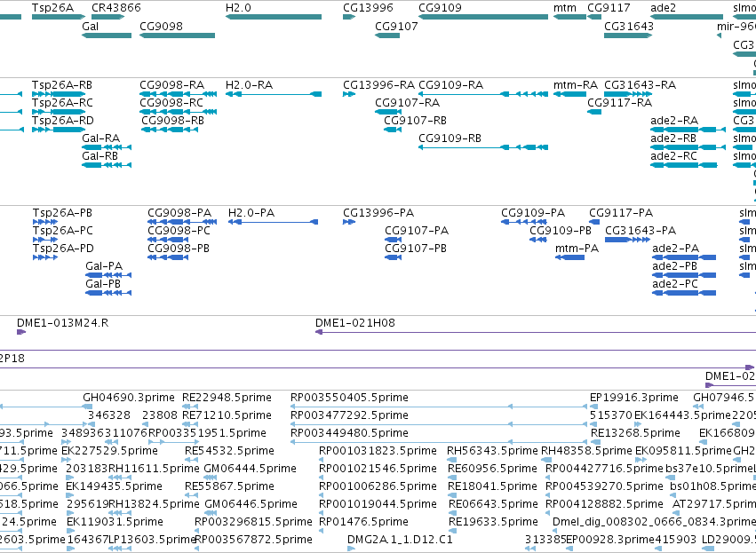The image size is (756, 553).
Task: Select protein CG9107-PB
Action: 416,249
